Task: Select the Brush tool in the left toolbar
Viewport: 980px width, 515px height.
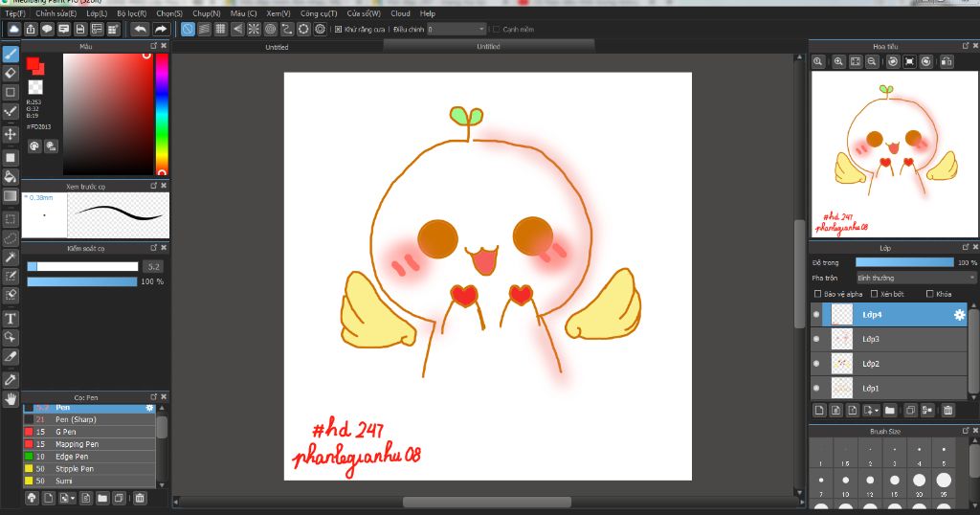Action: click(10, 55)
